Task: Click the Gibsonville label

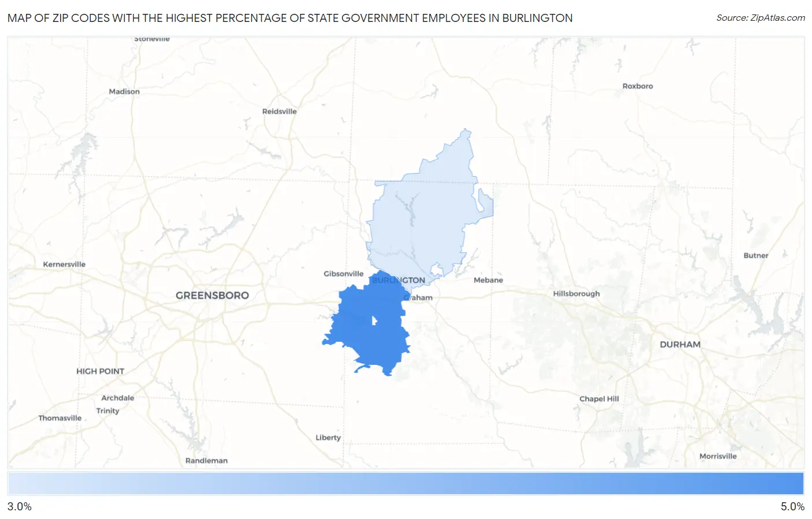Action: pos(344,274)
